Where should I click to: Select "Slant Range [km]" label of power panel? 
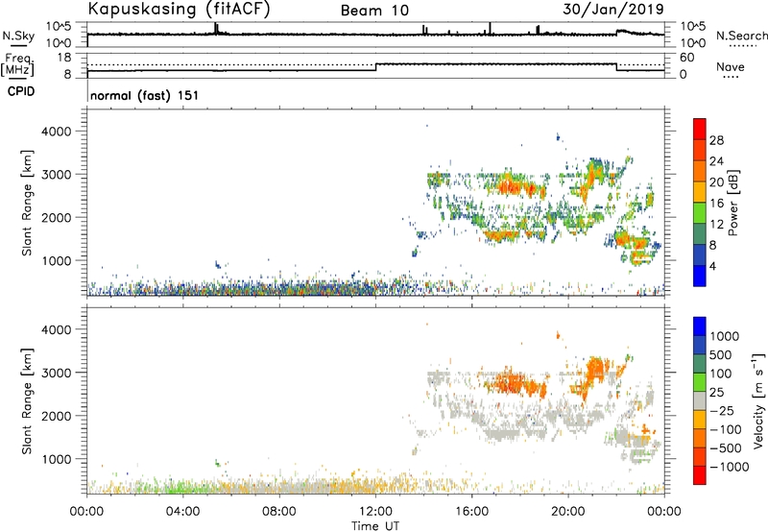pyautogui.click(x=27, y=203)
